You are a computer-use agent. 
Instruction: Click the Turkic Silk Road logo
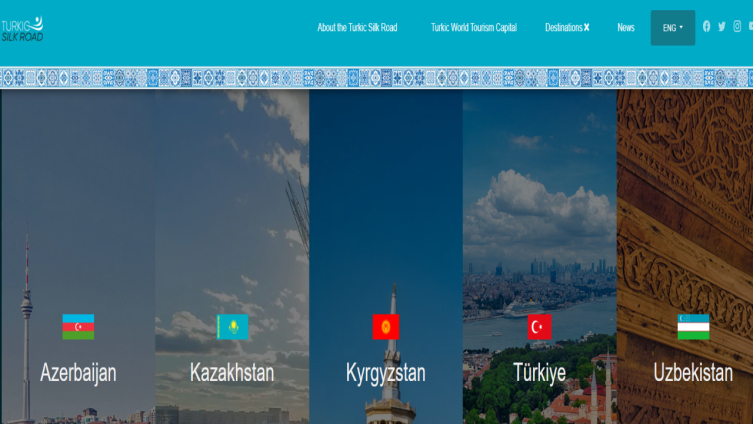coord(23,28)
